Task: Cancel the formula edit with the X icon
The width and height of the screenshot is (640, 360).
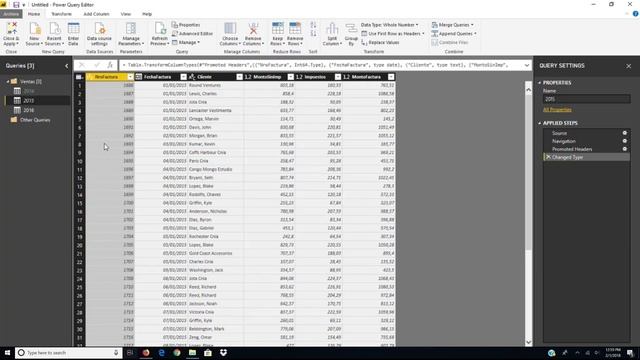Action: (x=82, y=65)
